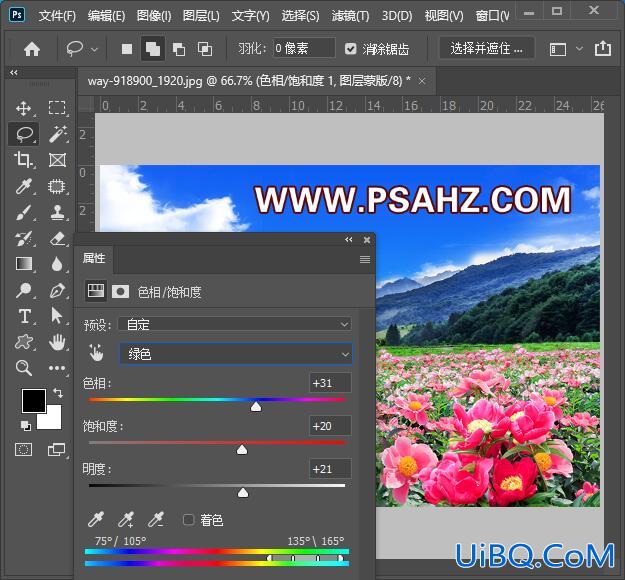Viewport: 625px width, 580px height.
Task: Reset default foreground and background colors
Action: (26, 426)
